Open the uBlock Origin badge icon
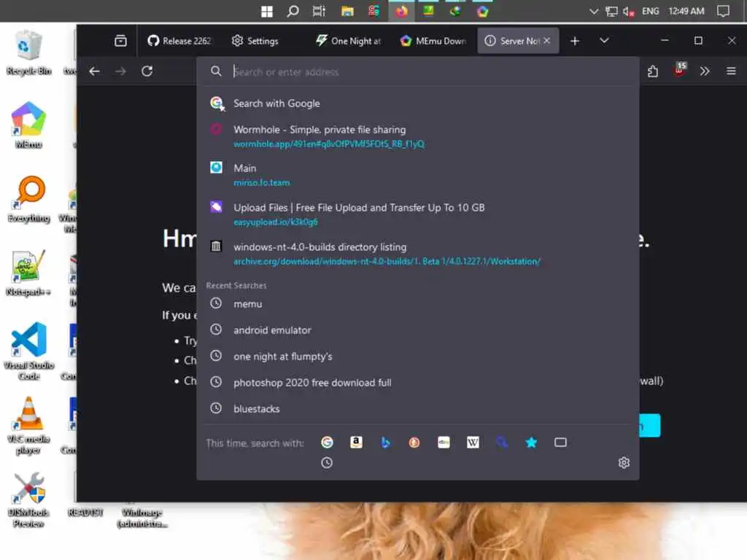 click(x=679, y=70)
